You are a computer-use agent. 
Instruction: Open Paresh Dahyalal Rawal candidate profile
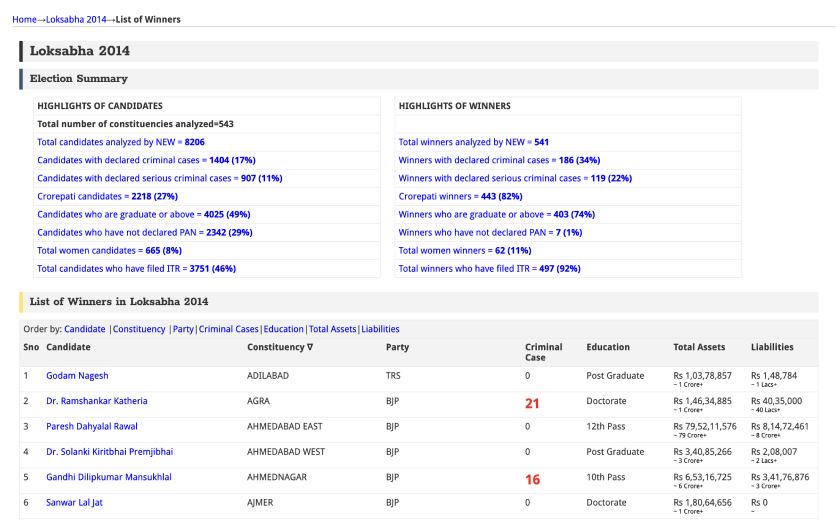(92, 427)
